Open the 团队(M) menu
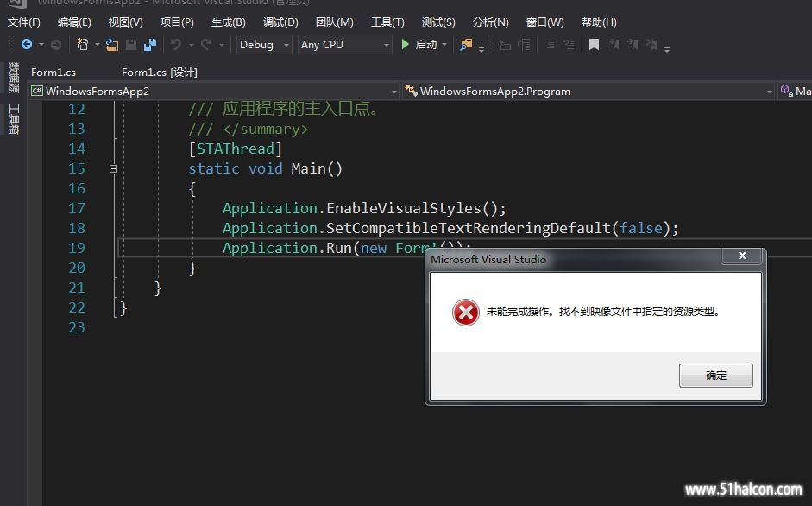Screen dimensions: 812x506 pyautogui.click(x=335, y=22)
